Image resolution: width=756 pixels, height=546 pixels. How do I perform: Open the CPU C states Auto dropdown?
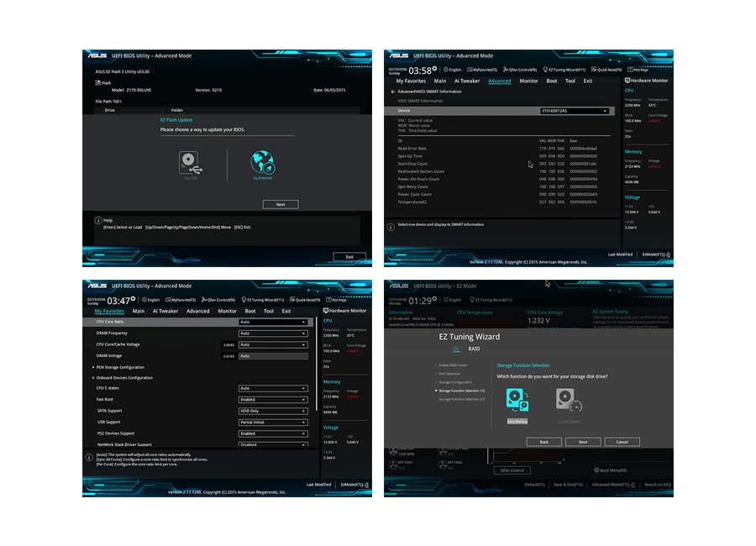click(x=273, y=388)
